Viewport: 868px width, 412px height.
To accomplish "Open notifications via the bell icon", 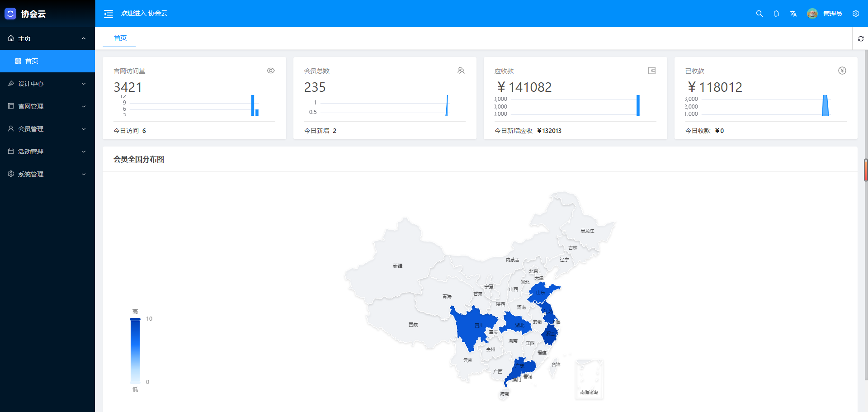I will (x=776, y=14).
